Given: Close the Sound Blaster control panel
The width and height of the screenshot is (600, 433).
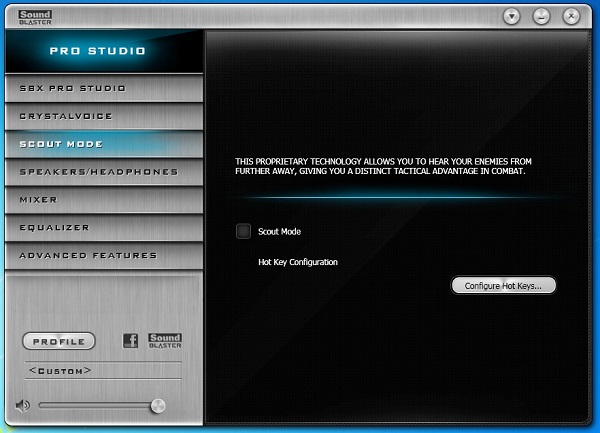Looking at the screenshot, I should click(x=571, y=16).
